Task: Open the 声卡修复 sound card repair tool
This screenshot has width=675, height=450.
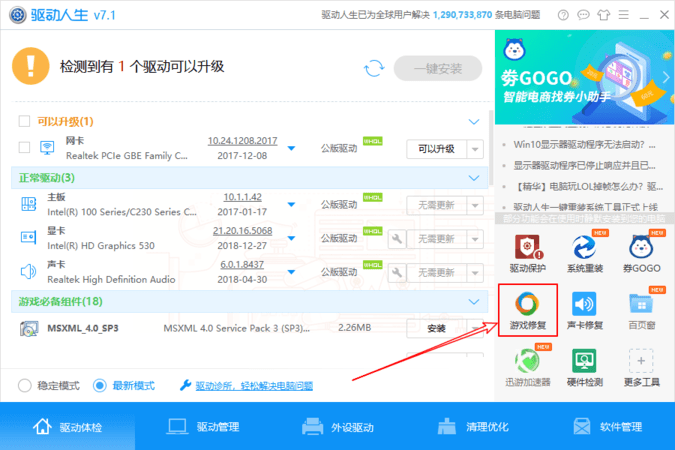Action: pos(584,310)
